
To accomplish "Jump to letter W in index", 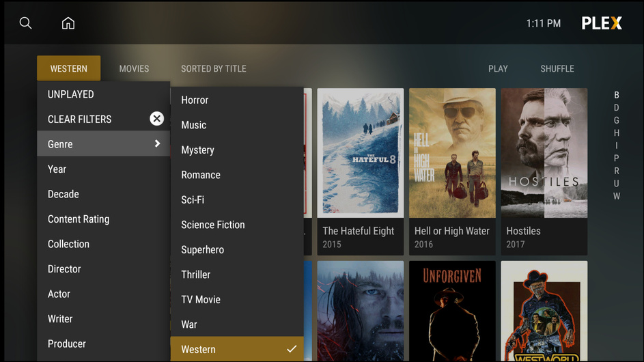I will coord(617,196).
